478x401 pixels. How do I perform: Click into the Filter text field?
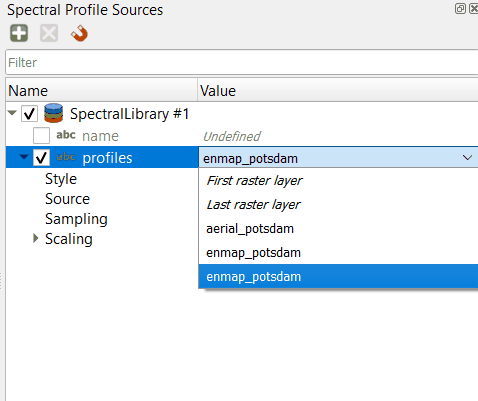242,62
